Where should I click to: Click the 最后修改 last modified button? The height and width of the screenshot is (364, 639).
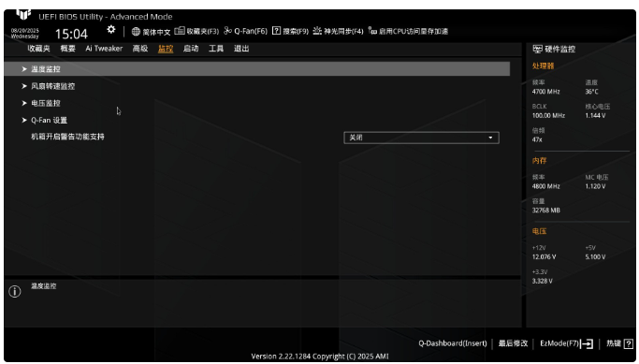click(513, 343)
